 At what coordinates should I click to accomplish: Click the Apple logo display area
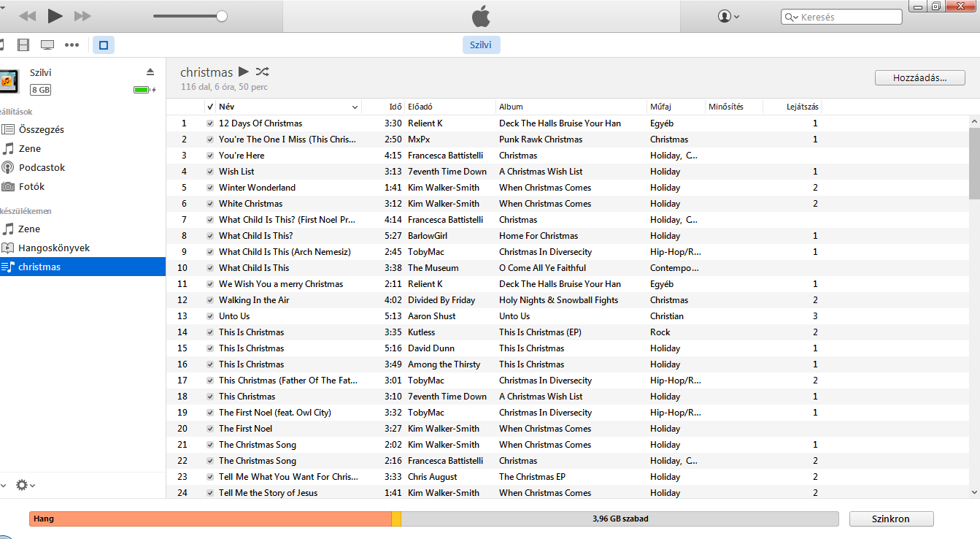pos(481,16)
